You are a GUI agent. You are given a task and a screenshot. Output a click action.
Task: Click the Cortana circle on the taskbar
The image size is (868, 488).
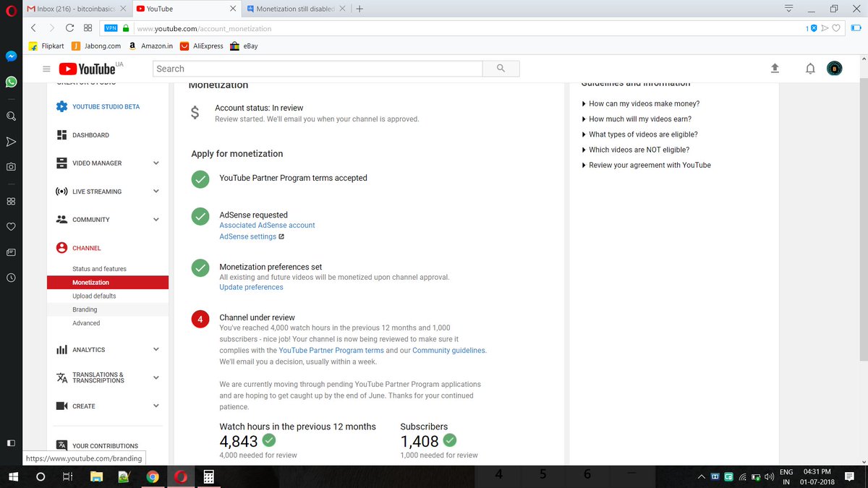(41, 477)
